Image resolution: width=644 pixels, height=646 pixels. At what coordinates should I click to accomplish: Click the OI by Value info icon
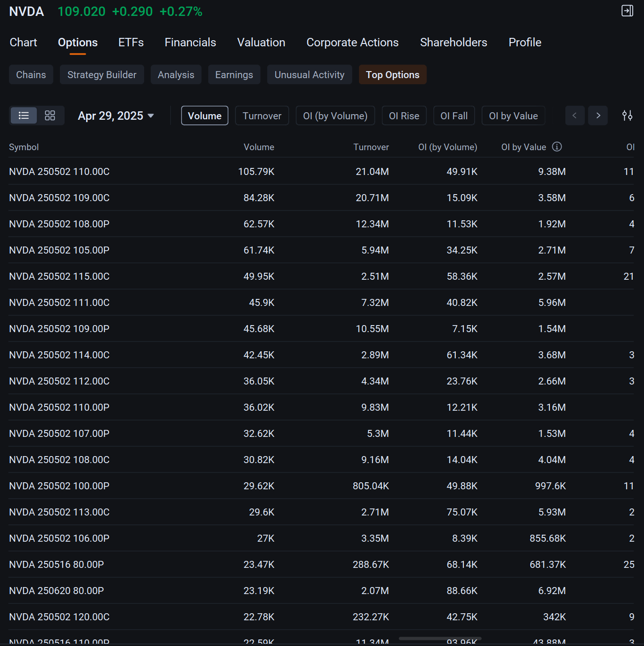(x=557, y=147)
